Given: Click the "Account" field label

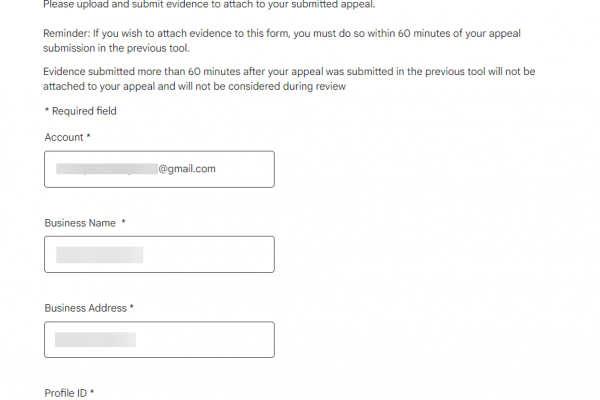Looking at the screenshot, I should click(x=64, y=136).
